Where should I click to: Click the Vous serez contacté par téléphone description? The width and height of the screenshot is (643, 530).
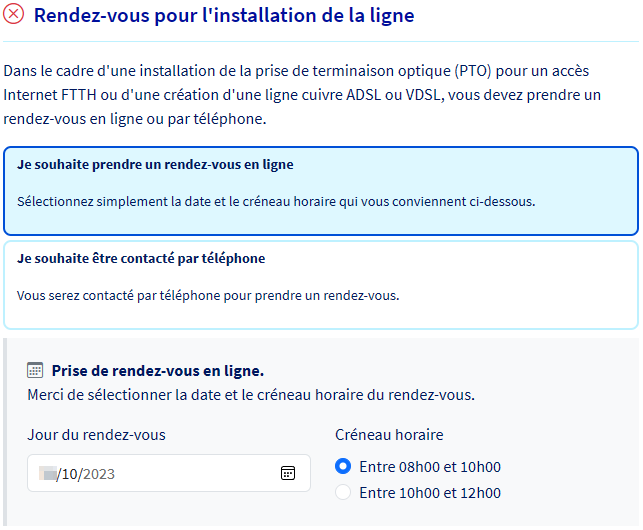click(208, 295)
